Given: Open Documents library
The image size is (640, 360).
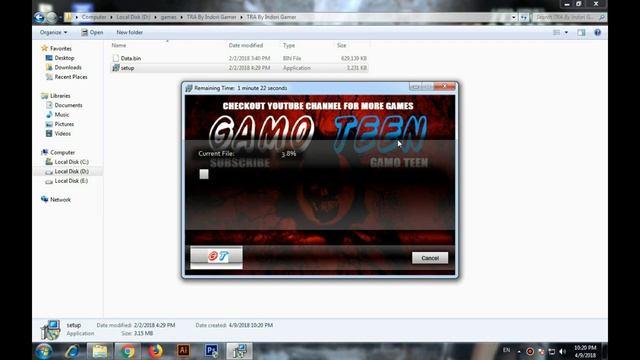Looking at the screenshot, I should 68,105.
